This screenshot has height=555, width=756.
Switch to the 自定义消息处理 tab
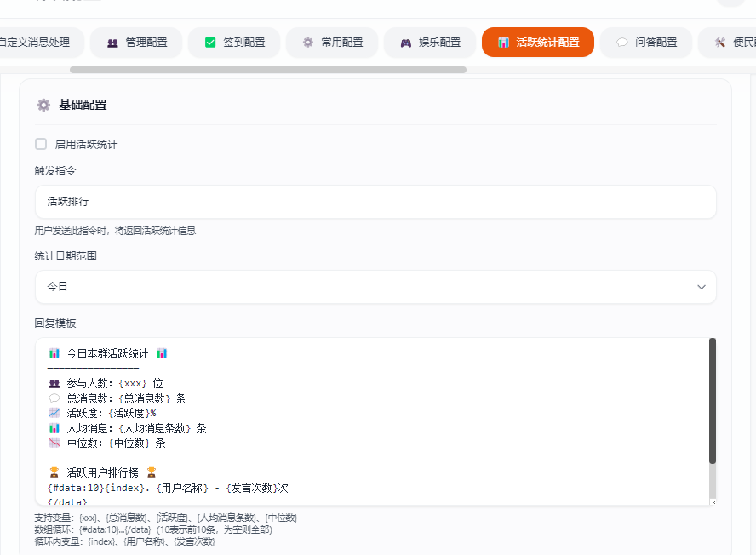click(x=37, y=41)
